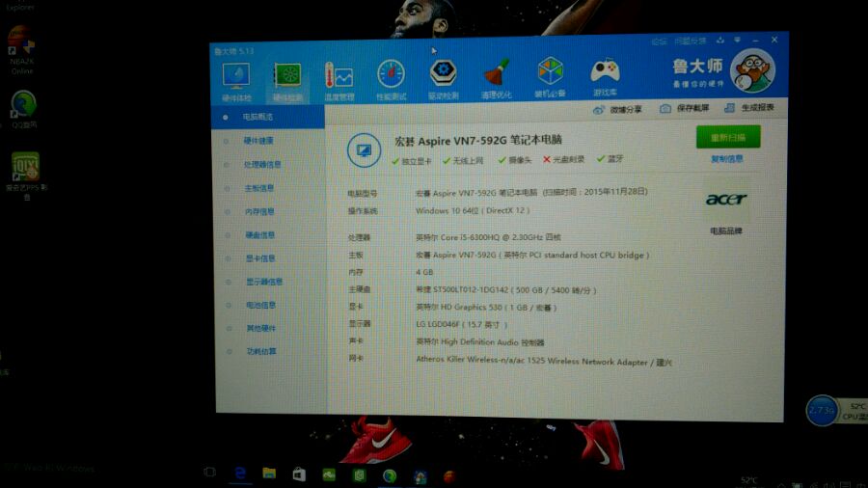Open the 游戏库 game controller icon
The width and height of the screenshot is (868, 488).
coord(605,76)
